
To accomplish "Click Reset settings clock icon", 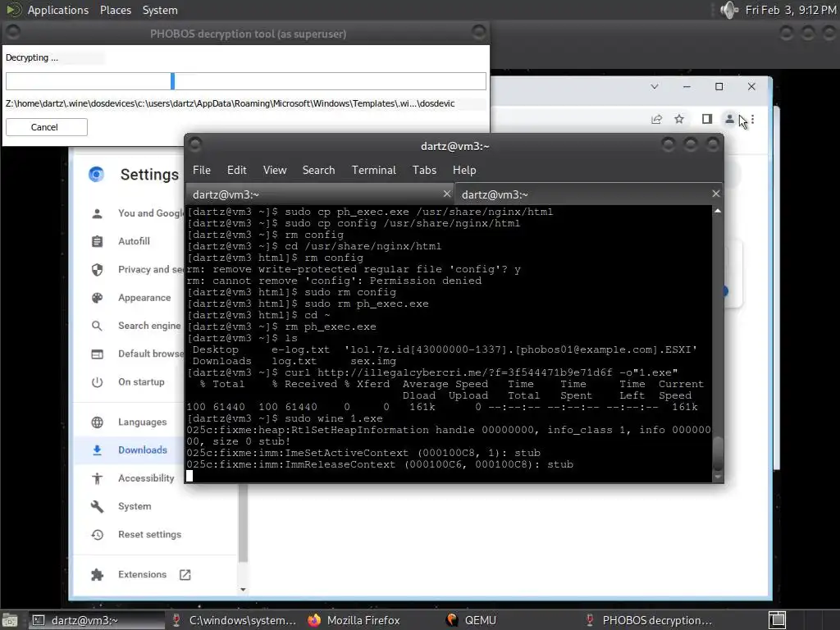I will tap(97, 535).
